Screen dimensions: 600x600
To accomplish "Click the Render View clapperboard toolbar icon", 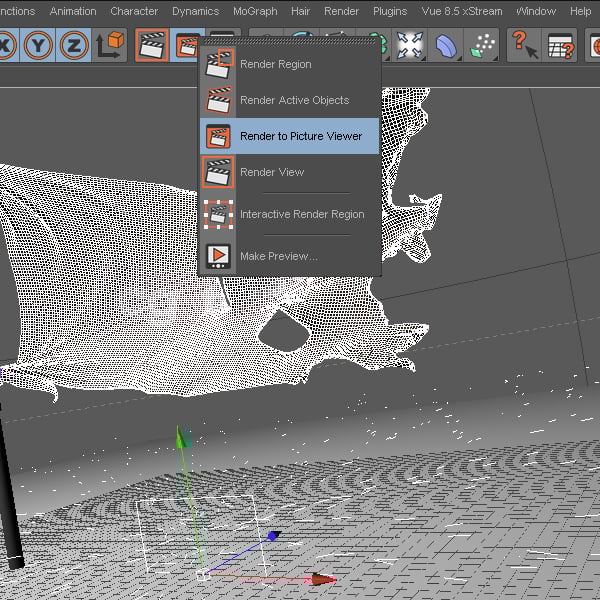I will pos(152,46).
